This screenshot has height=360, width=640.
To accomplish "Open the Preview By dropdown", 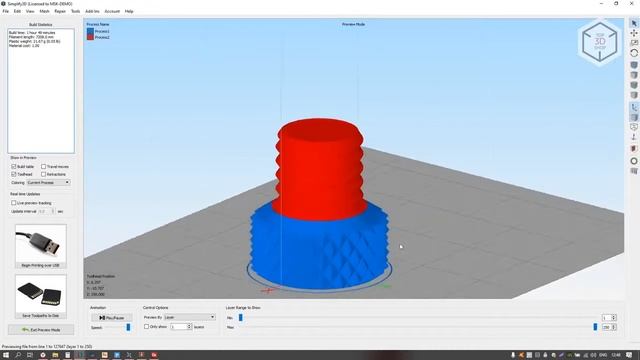I will point(189,317).
